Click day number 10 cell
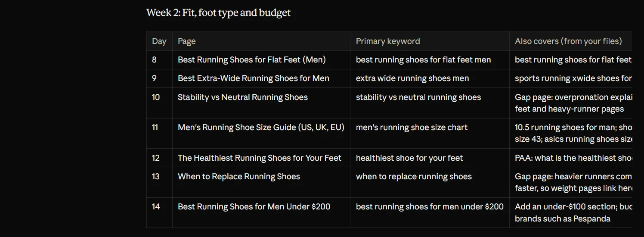 [159, 103]
